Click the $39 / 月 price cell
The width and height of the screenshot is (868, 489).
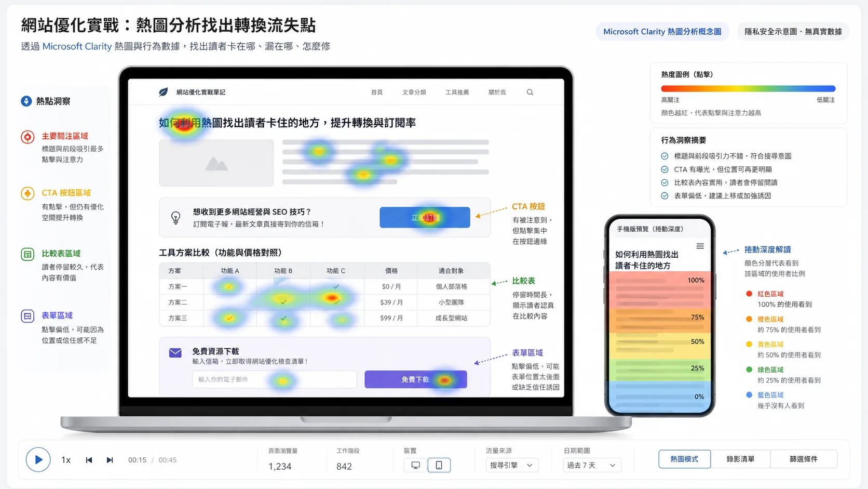(x=391, y=302)
